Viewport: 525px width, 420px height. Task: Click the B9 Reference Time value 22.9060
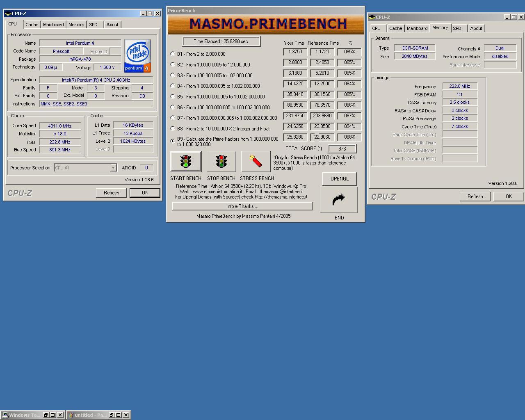[x=322, y=137]
